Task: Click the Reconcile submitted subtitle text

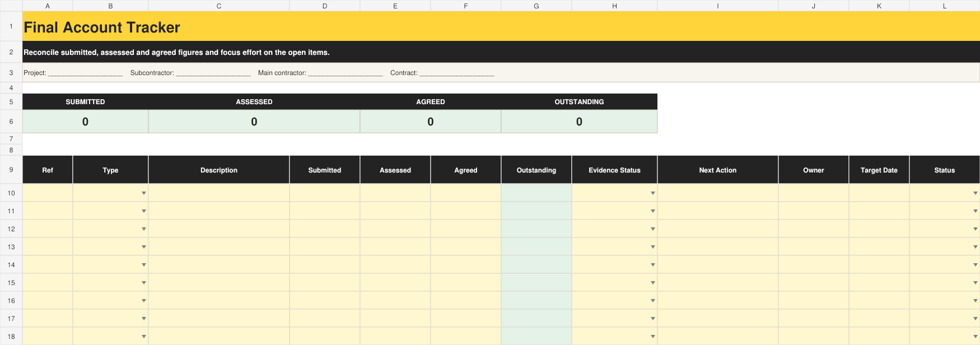Action: pyautogui.click(x=176, y=52)
